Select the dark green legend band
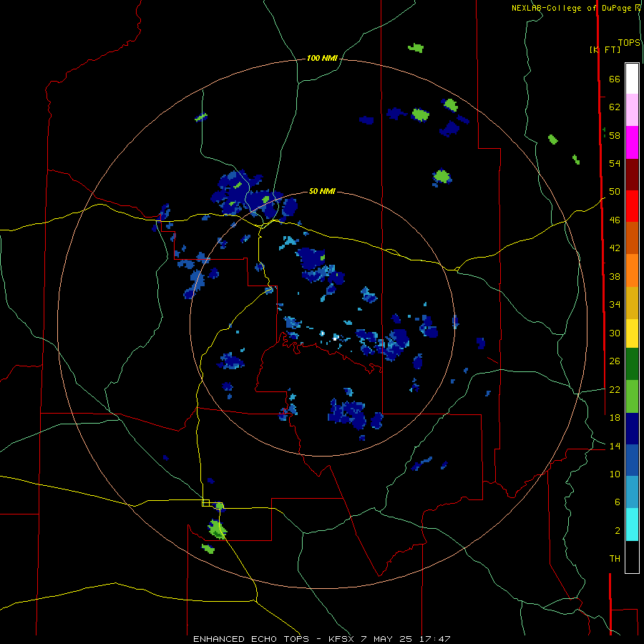The image size is (644, 644). tap(632, 364)
